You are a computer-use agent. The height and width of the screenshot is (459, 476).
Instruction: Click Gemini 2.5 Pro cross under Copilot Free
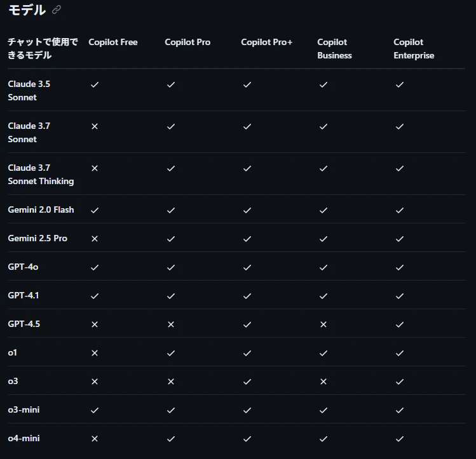click(x=95, y=239)
